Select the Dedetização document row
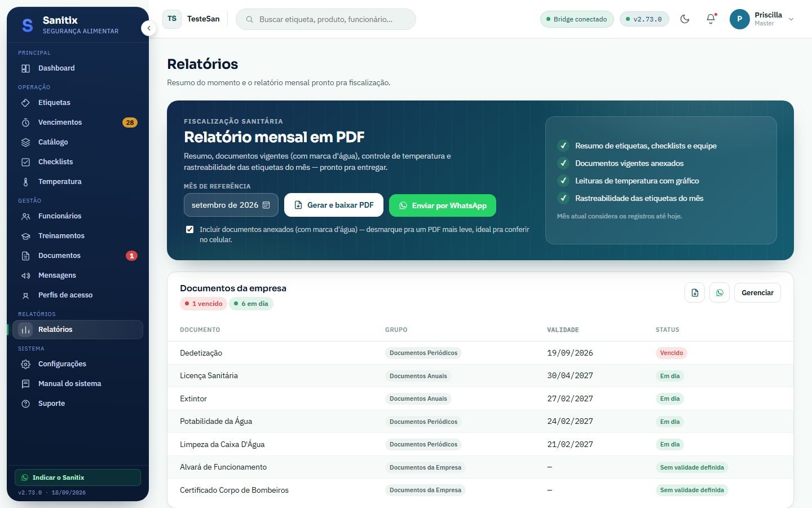The image size is (812, 508). (x=480, y=353)
